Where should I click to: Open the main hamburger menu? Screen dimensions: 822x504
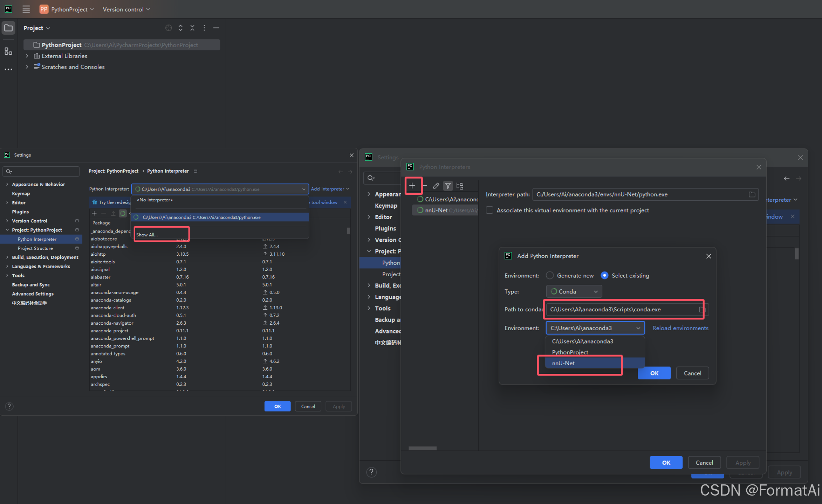tap(26, 9)
